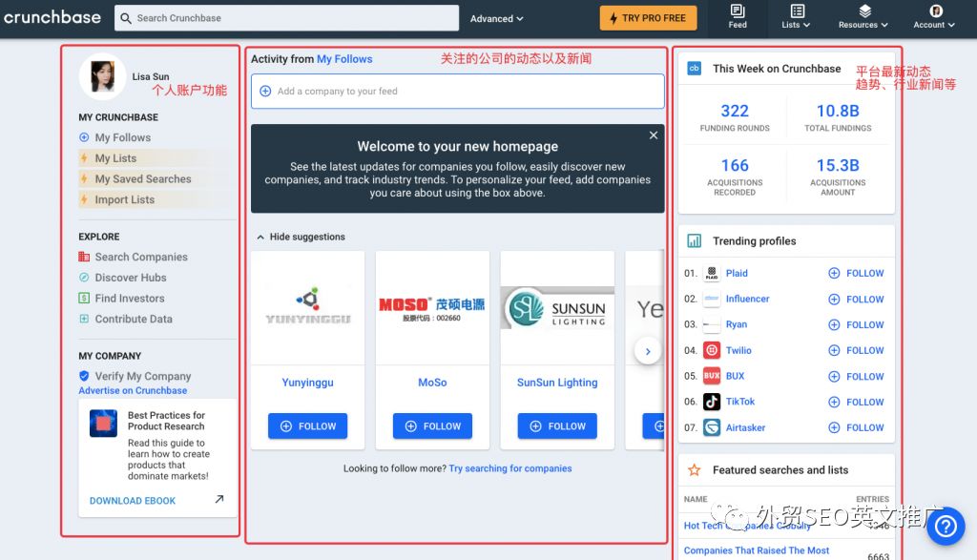Follow Airtasker in Trending profiles
Image resolution: width=977 pixels, height=560 pixels.
pos(855,427)
